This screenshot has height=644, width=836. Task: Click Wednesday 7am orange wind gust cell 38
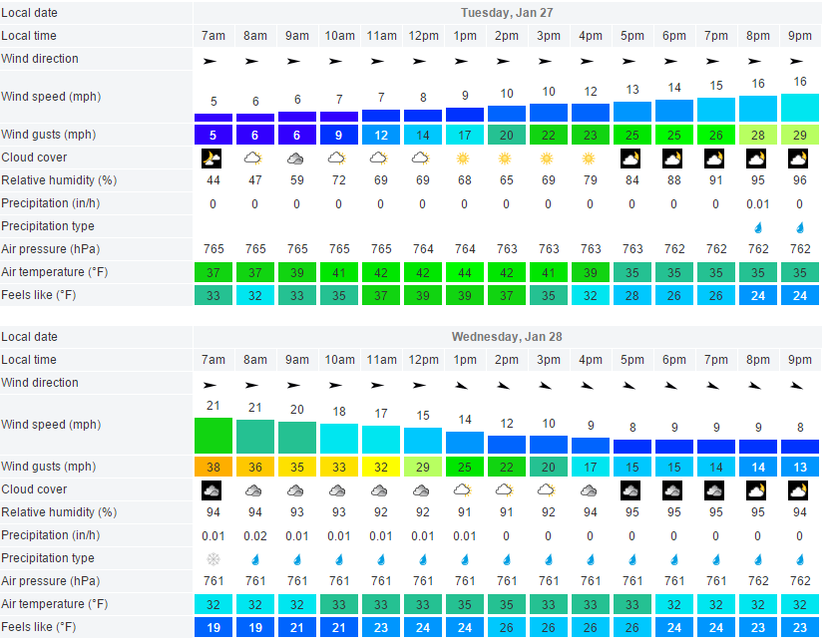(212, 467)
